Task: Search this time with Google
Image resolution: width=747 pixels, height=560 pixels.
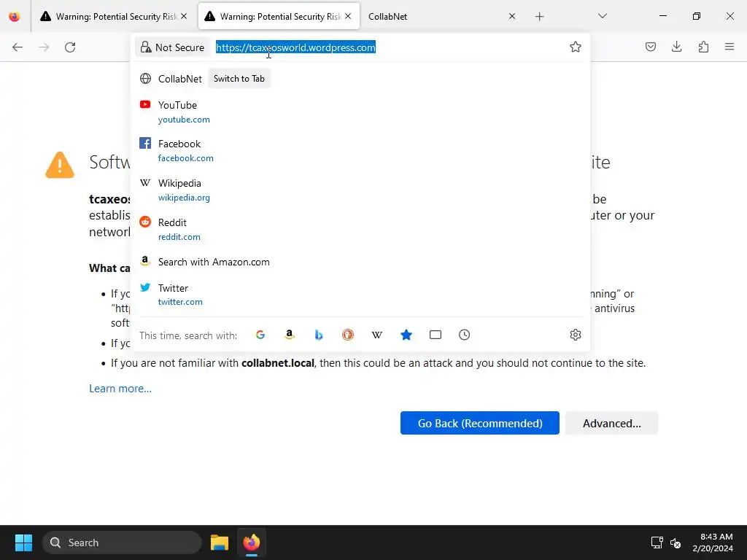Action: [260, 335]
